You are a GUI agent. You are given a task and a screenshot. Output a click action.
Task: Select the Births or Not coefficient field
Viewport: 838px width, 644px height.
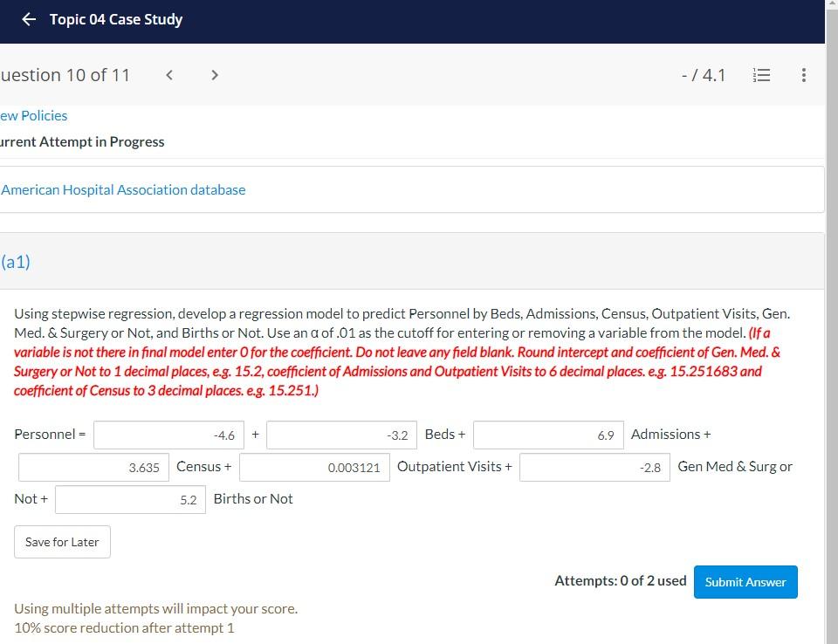point(129,498)
